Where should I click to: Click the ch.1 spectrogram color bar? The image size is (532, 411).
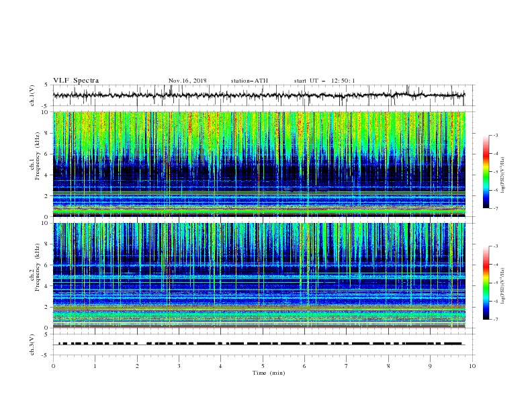click(x=486, y=172)
